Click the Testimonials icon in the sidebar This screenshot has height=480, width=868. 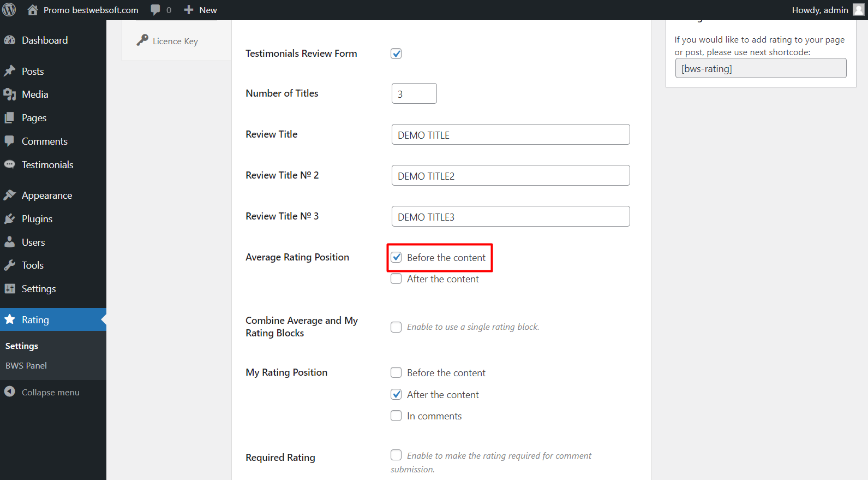(x=10, y=164)
